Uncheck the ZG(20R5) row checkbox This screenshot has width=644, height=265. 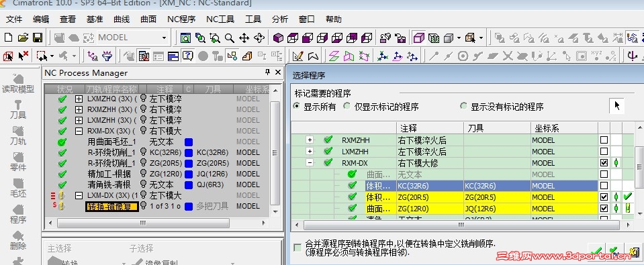pos(604,197)
